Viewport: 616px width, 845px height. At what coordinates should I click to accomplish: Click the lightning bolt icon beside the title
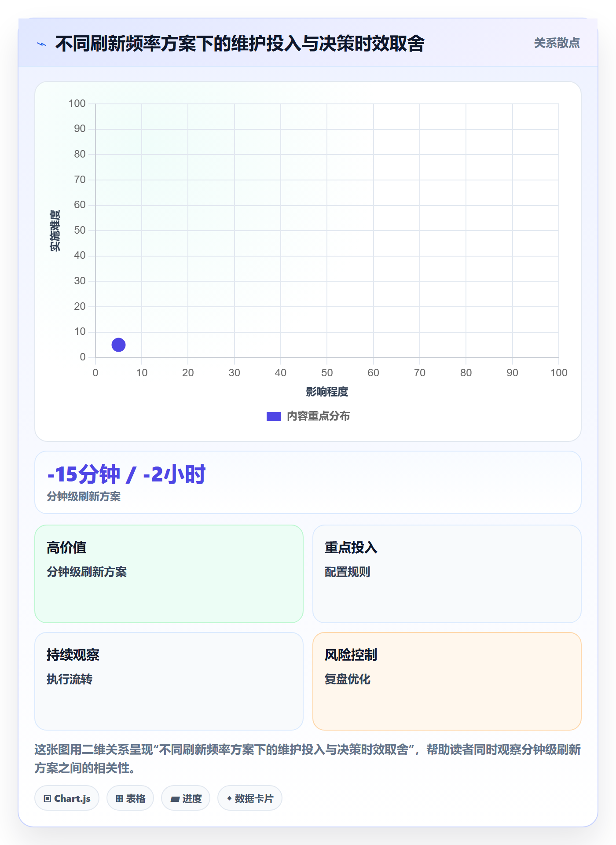coord(42,44)
